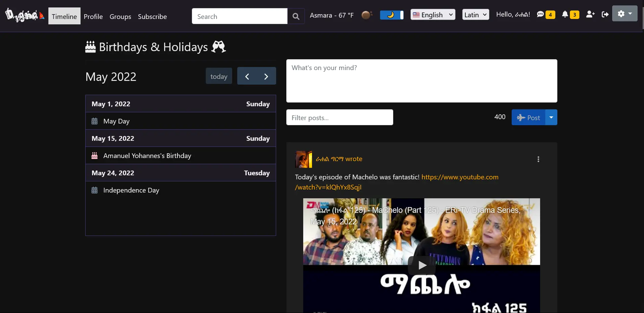Click the Machelo video title overlay
The height and width of the screenshot is (313, 644).
pyautogui.click(x=416, y=216)
